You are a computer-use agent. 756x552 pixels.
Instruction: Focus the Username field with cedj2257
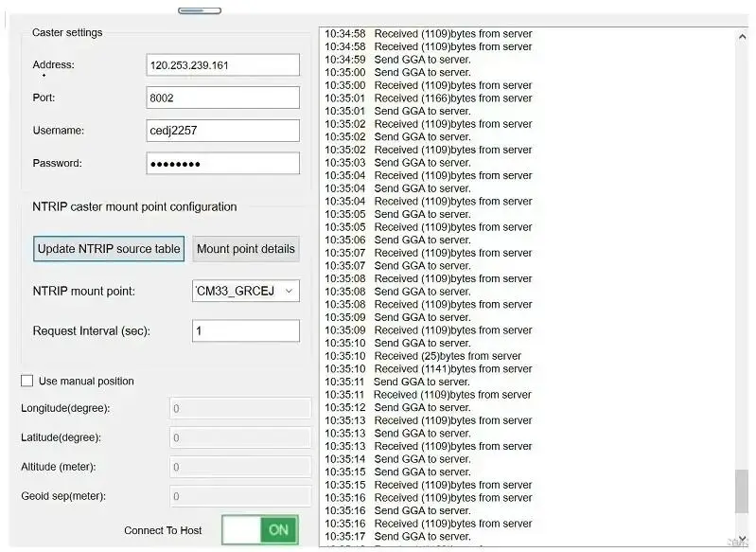222,131
